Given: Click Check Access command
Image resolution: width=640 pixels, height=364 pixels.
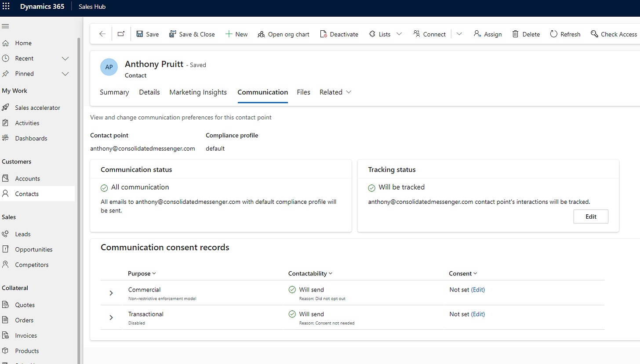Looking at the screenshot, I should (x=614, y=34).
